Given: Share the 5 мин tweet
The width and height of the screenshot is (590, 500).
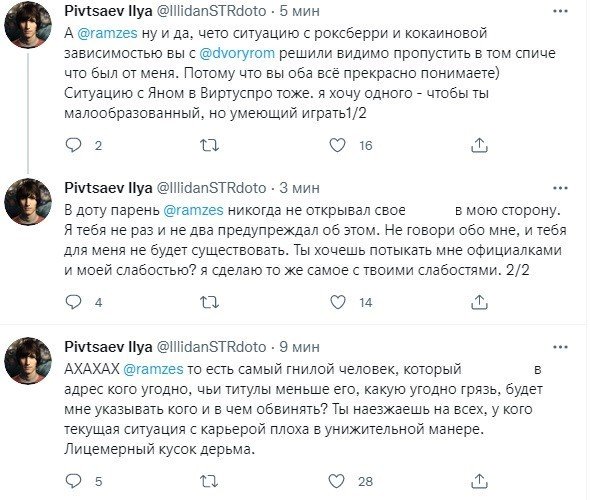Looking at the screenshot, I should coord(479,145).
